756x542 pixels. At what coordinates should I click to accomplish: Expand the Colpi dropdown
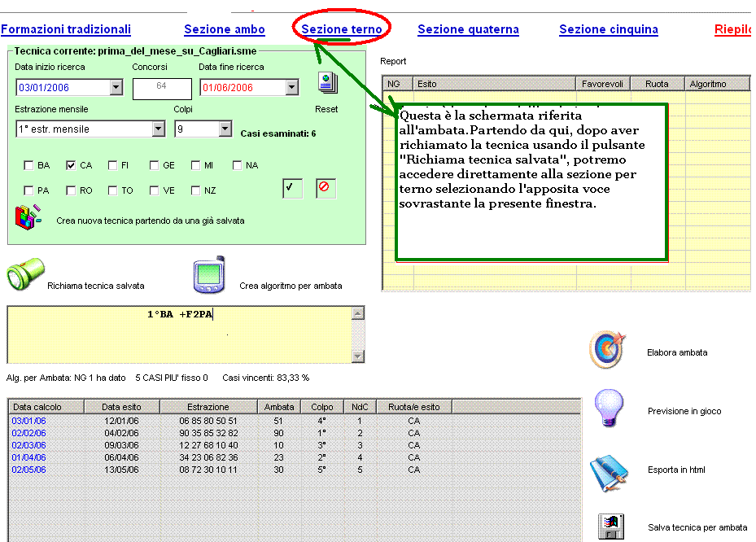pyautogui.click(x=225, y=129)
